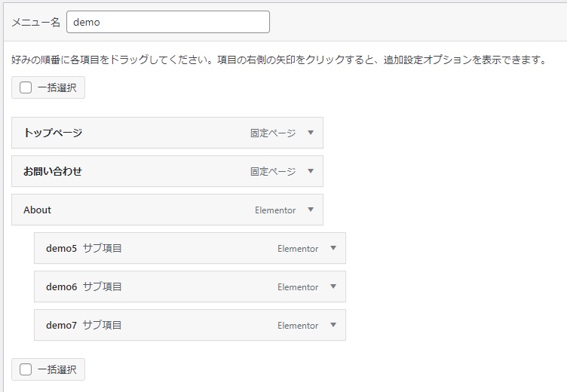Click the demo6 sub-item title
The width and height of the screenshot is (567, 392).
61,286
